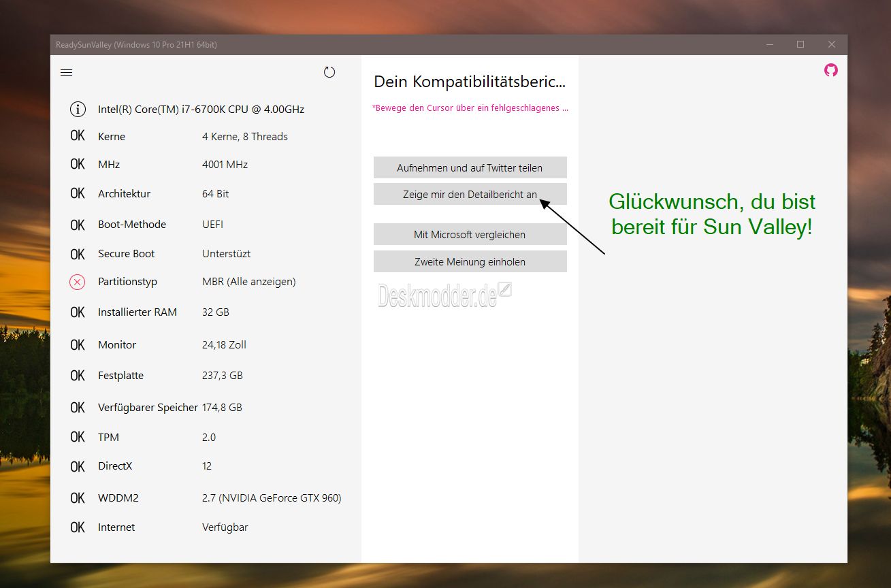Click the 24,18 Zoll monitor value

click(x=225, y=344)
